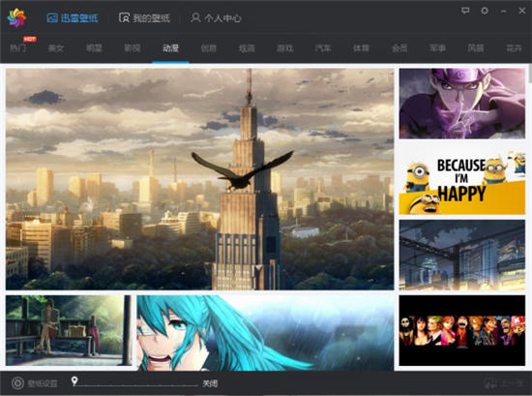
Task: Switch to the 风景 category
Action: (476, 48)
